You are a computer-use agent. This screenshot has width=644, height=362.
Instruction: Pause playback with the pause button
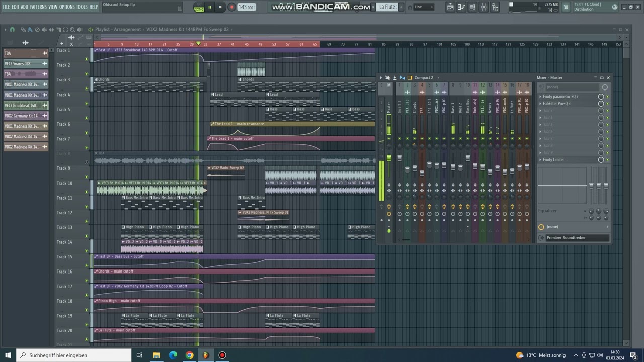210,7
